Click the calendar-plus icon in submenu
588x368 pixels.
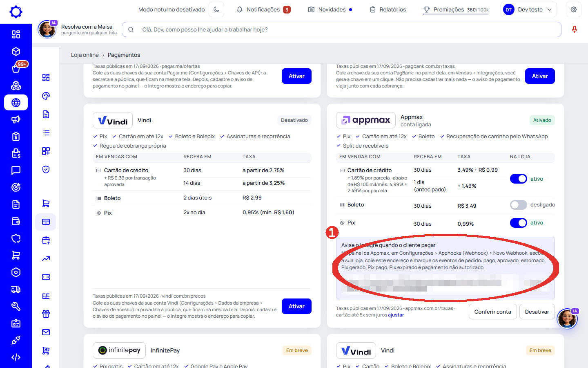pos(46,240)
